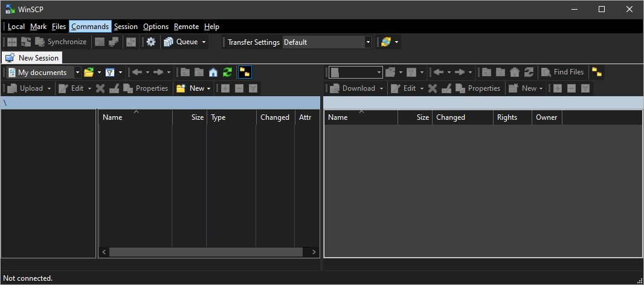This screenshot has height=285, width=644.
Task: Click the local Home directory icon
Action: 213,73
